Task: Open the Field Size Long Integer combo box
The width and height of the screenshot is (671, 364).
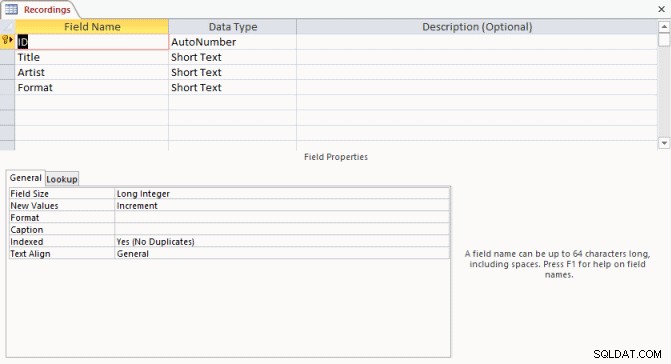Action: pos(282,194)
